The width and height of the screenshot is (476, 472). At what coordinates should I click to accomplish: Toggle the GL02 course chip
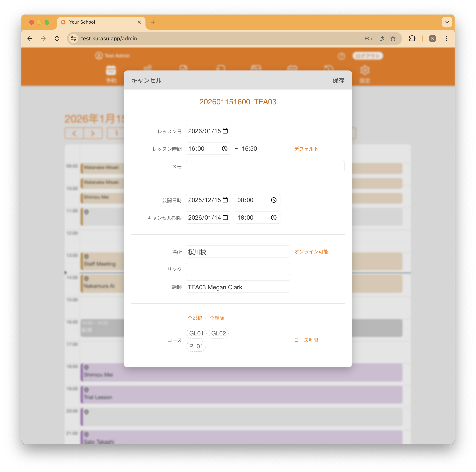coord(219,333)
